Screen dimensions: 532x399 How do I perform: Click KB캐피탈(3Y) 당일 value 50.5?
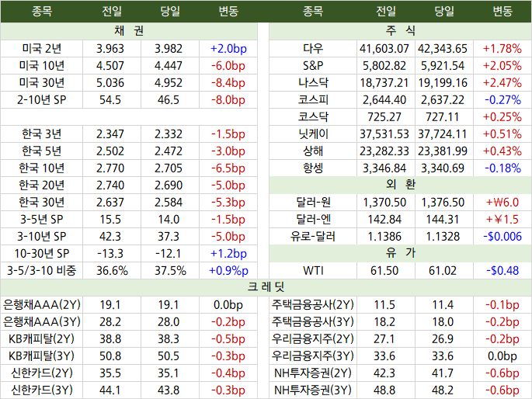[x=169, y=356]
